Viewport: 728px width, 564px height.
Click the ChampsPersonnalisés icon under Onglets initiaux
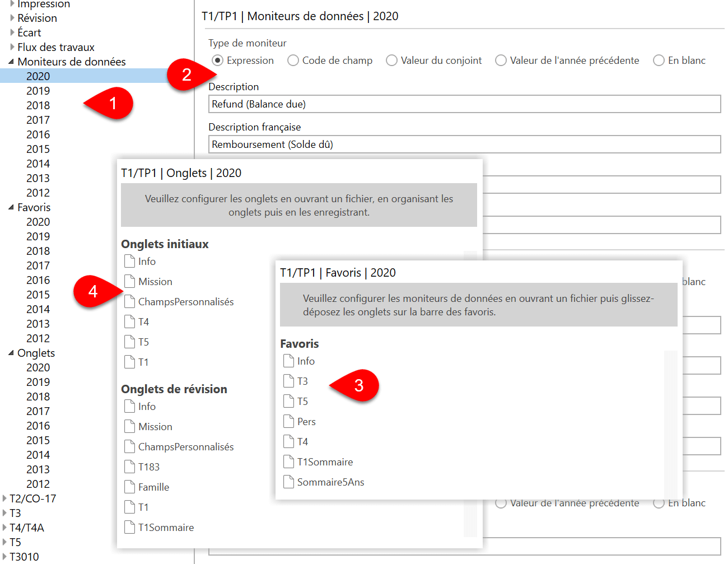pos(129,302)
